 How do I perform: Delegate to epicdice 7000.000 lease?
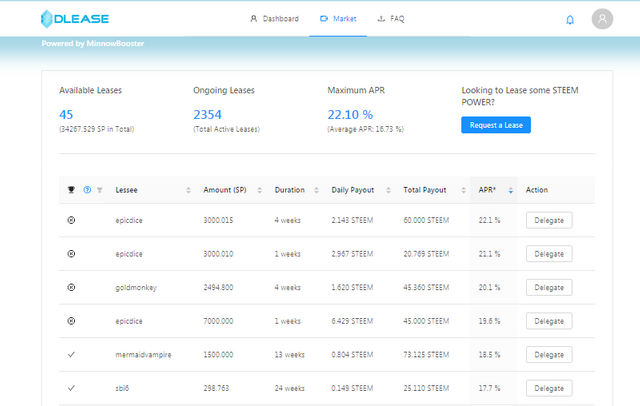point(549,321)
